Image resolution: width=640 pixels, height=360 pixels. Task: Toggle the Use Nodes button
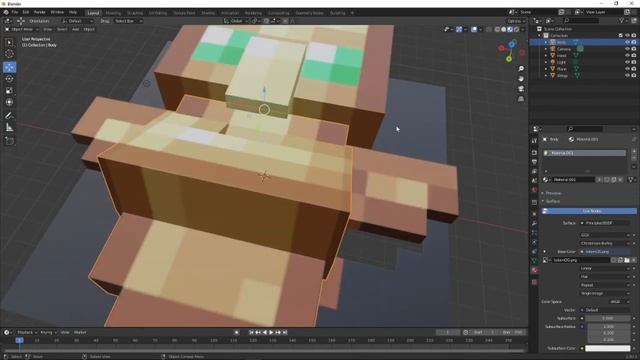[589, 211]
